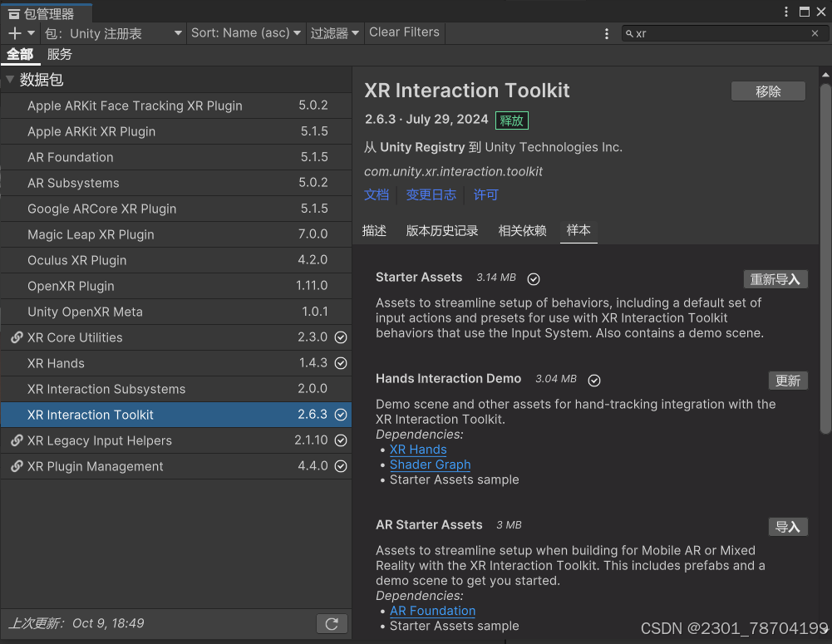Click imported checkmark next to Hands Interaction Demo
The image size is (832, 644).
pyautogui.click(x=594, y=381)
